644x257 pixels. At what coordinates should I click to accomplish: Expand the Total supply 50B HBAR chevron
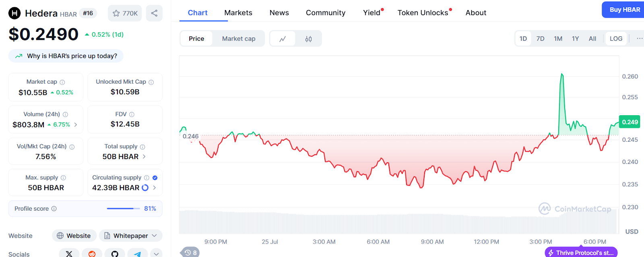(144, 157)
